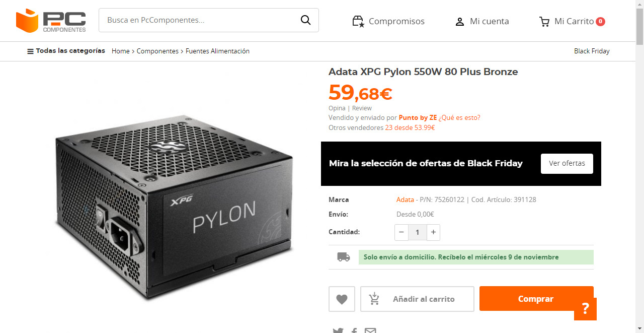The image size is (644, 333).
Task: Click the Compromisos box icon
Action: point(358,21)
